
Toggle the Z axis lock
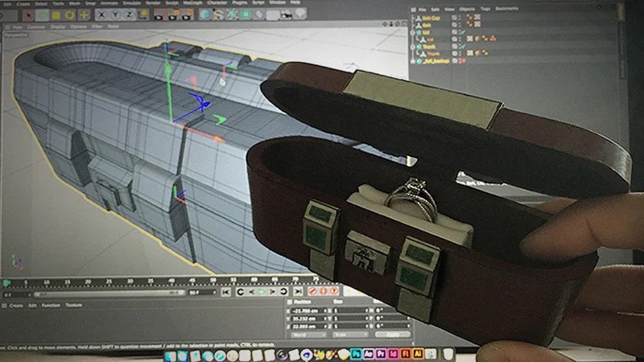(129, 15)
